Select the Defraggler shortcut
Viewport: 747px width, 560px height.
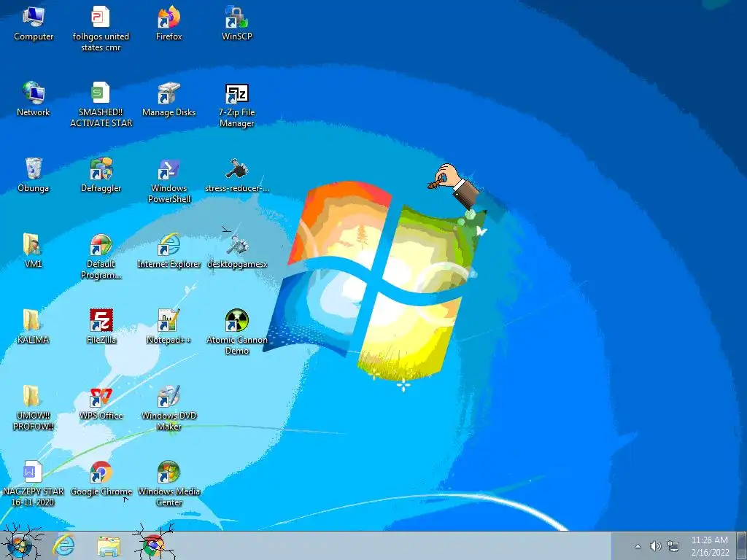[101, 175]
